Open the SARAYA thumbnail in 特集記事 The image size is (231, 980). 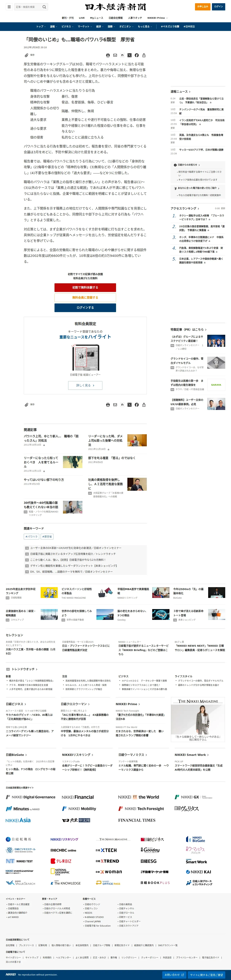click(216, 385)
